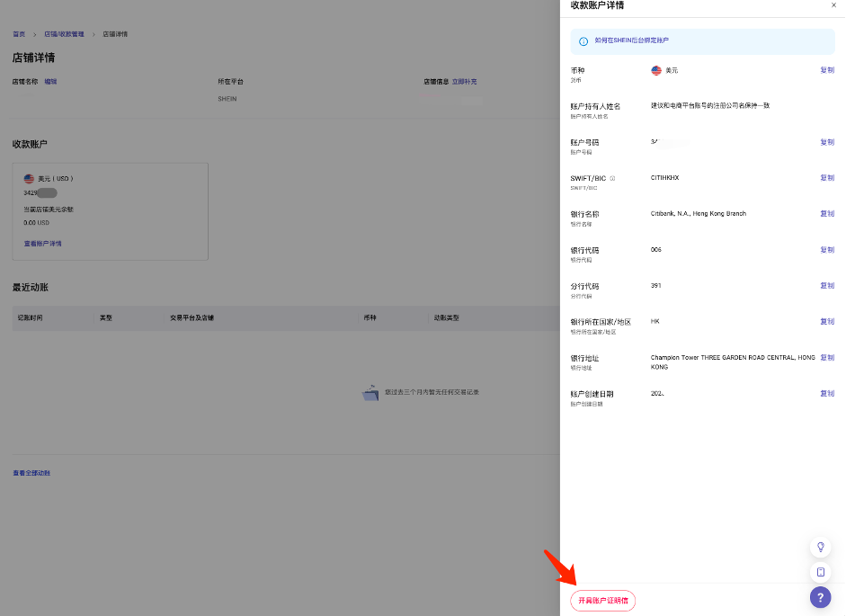This screenshot has height=616, width=846.
Task: Click the info icon beside SWIFT/BIC
Action: [x=613, y=178]
